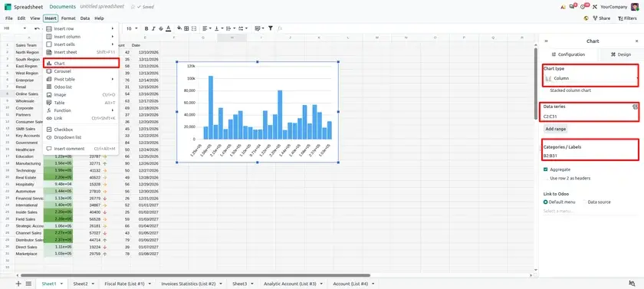Select Odoo list from Insert menu

[81, 87]
